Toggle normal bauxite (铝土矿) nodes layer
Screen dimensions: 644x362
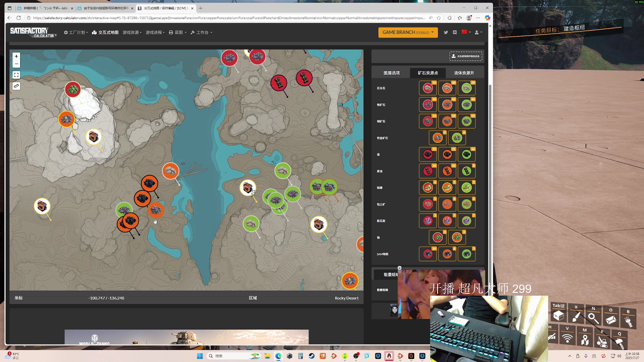[x=447, y=204]
